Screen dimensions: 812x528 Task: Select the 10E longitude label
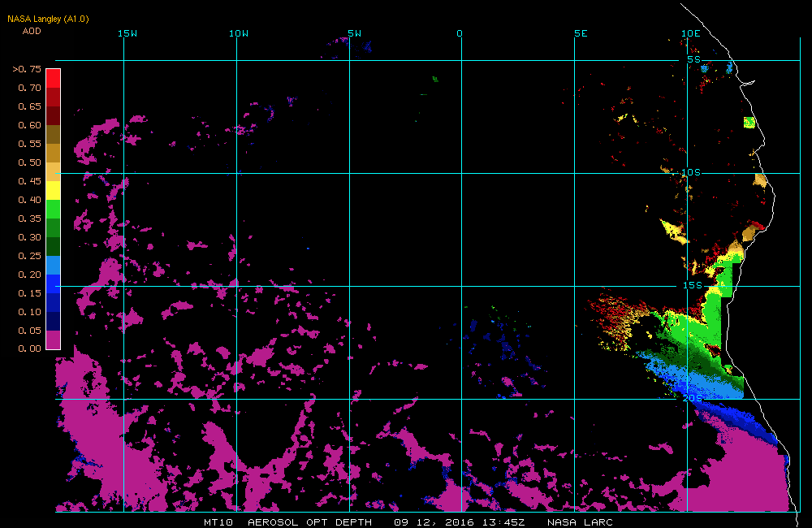690,33
